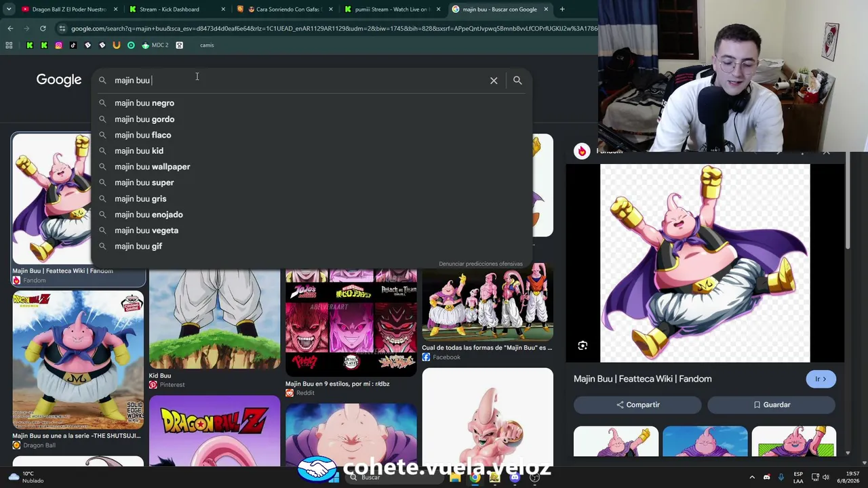The image size is (868, 488).
Task: Choose suggestion majin buu gris
Action: pos(311,199)
